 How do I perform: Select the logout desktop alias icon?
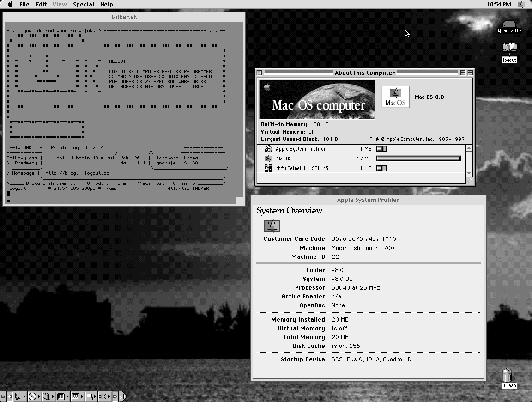[x=509, y=48]
